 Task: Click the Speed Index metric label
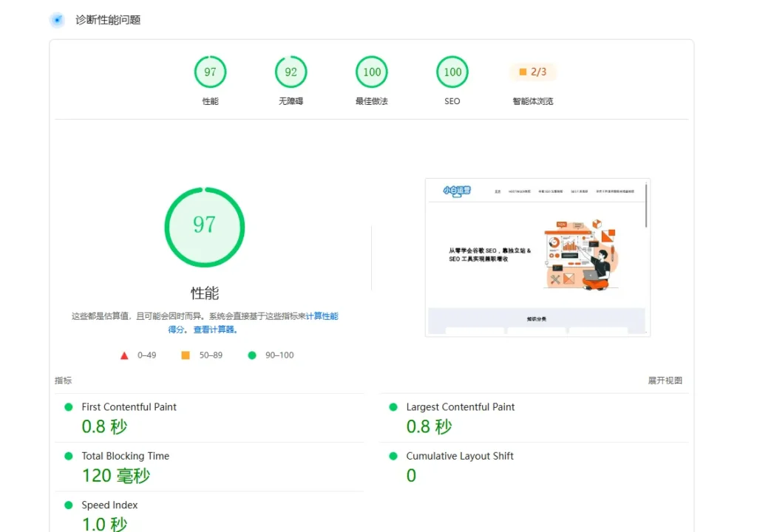(109, 505)
